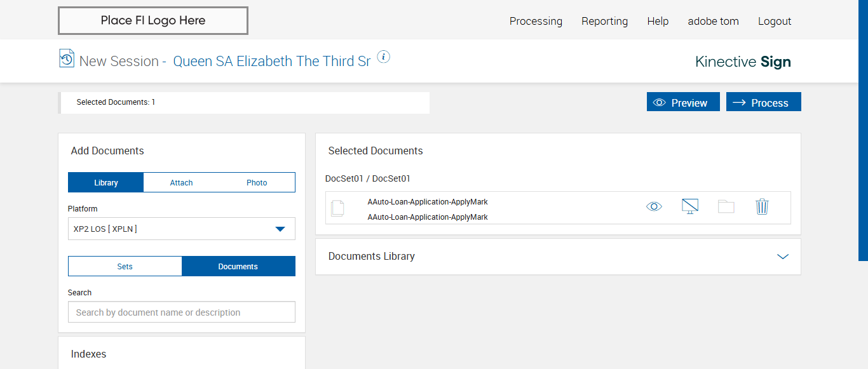Click the session history clock-document icon
The width and height of the screenshot is (868, 369).
(66, 58)
